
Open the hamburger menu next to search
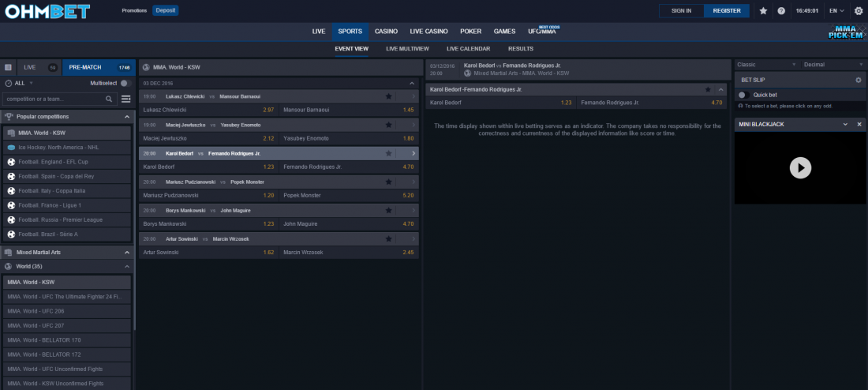coord(125,99)
